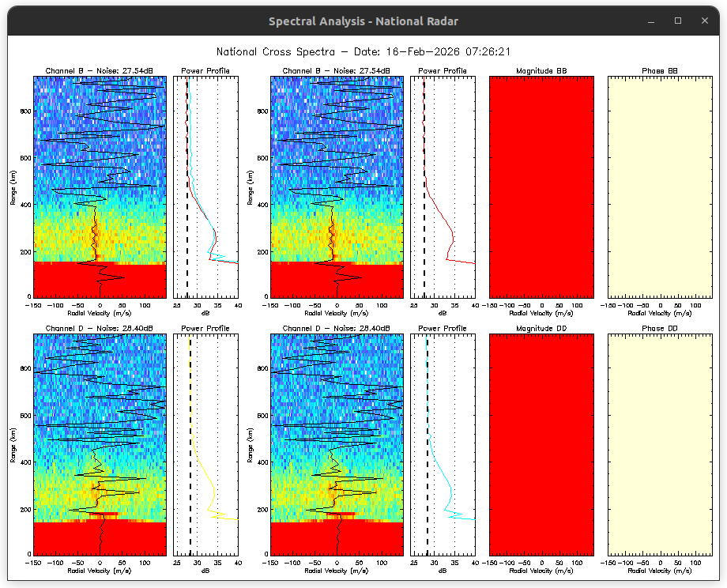Viewport: 727px width, 588px height.
Task: Click the Spectral Analysis window title bar
Action: [363, 21]
